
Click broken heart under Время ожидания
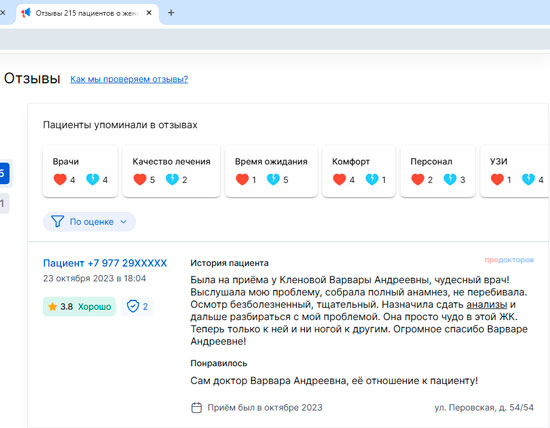[x=273, y=179]
